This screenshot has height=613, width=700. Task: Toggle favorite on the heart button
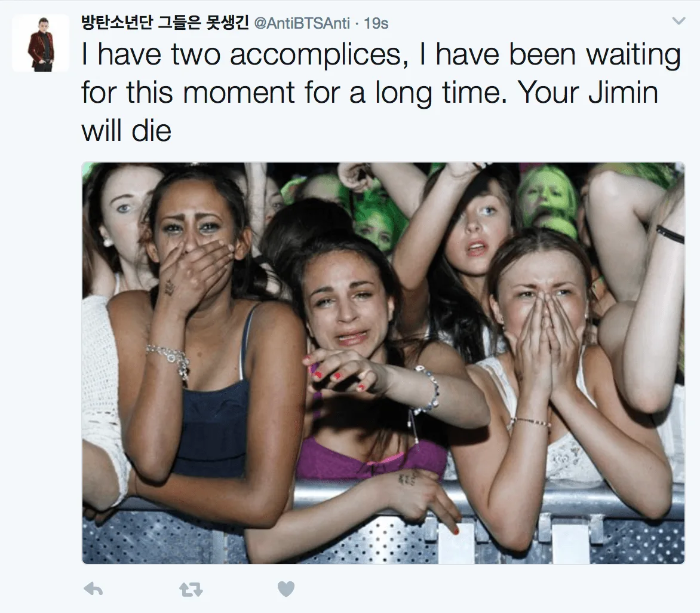[286, 589]
